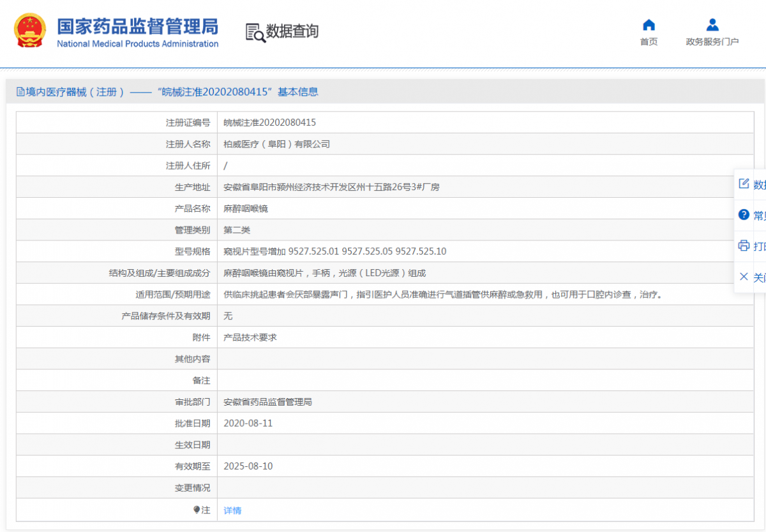Click the registration number value 皖械注准20202080415
This screenshot has width=766, height=532.
click(x=269, y=122)
